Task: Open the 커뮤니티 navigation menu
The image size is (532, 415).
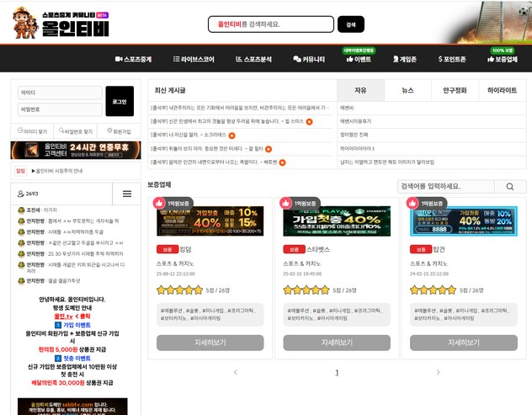Action: point(309,60)
